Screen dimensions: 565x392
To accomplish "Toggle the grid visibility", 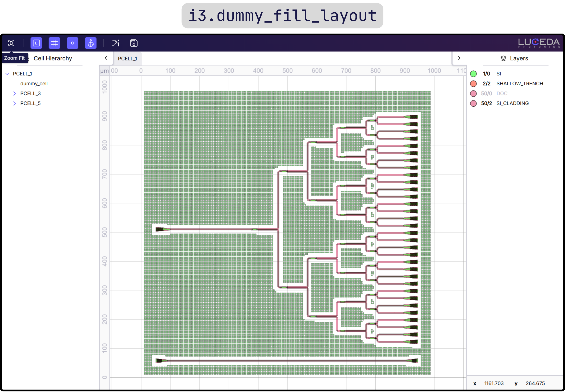I will [x=54, y=43].
